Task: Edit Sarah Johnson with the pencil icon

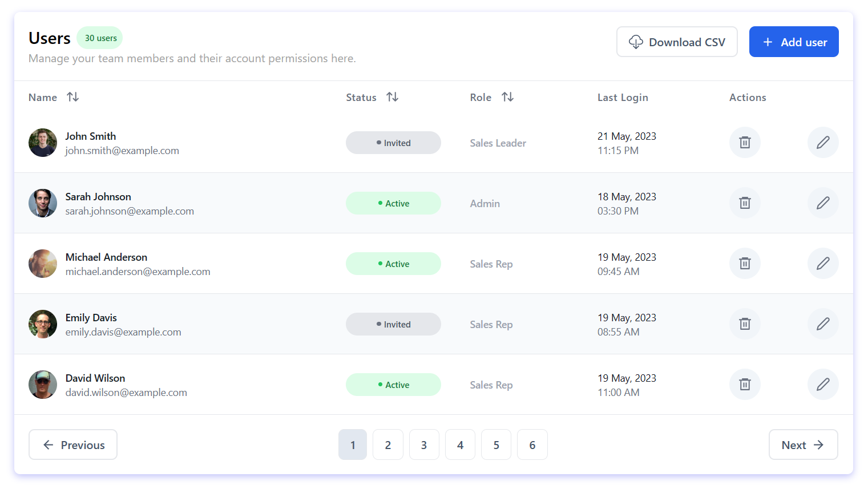Action: 823,203
